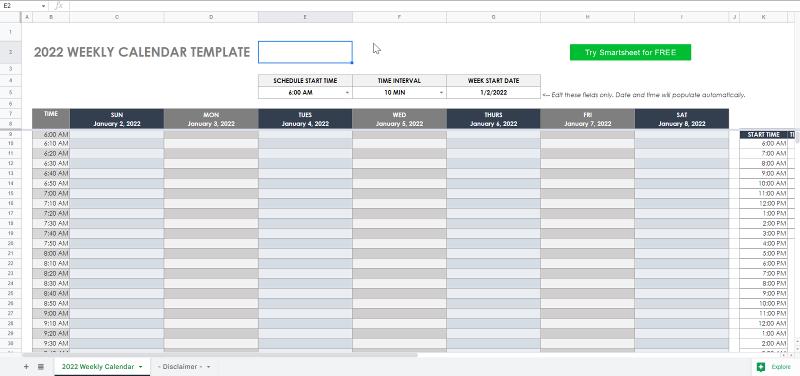Viewport: 800px width, 376px height.
Task: Select column K header
Action: pyautogui.click(x=763, y=17)
